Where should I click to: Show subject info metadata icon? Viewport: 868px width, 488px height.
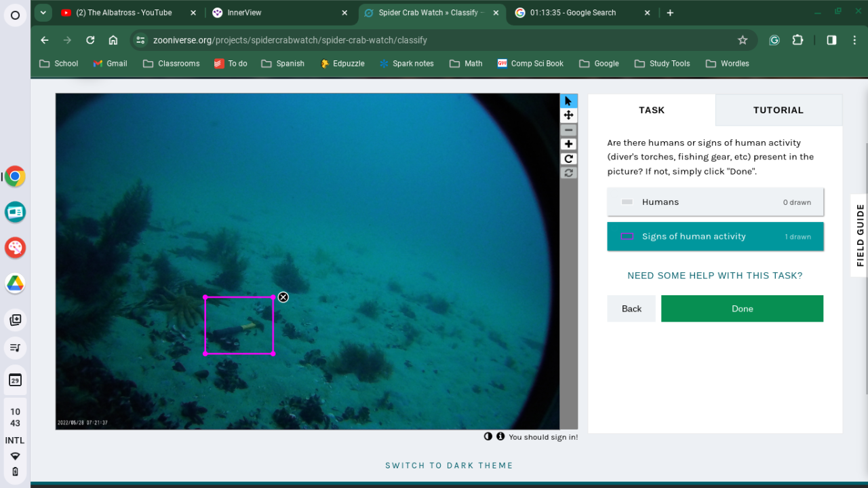[500, 436]
